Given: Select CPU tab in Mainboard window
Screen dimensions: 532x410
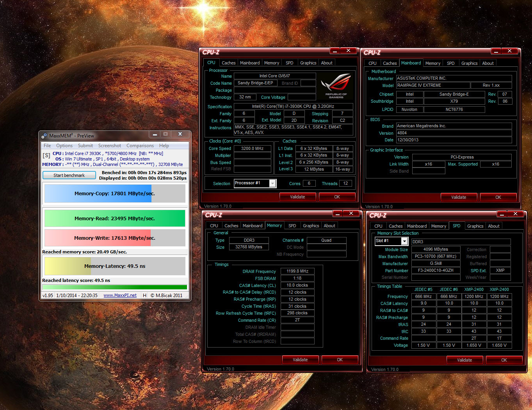Looking at the screenshot, I should point(373,63).
